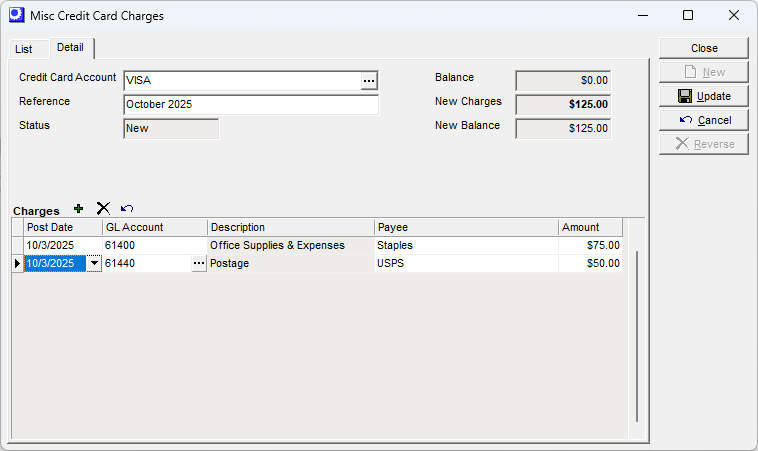The width and height of the screenshot is (758, 451).
Task: Click the New button
Action: point(704,72)
